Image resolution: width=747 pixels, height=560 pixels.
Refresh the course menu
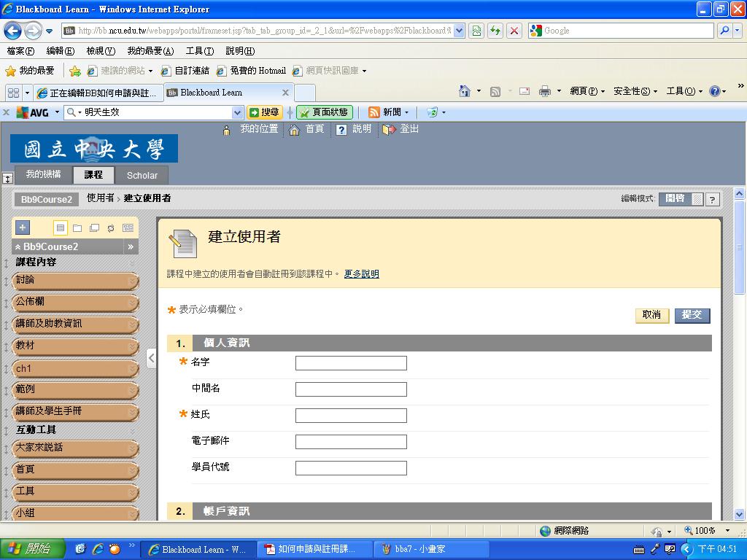pyautogui.click(x=111, y=227)
